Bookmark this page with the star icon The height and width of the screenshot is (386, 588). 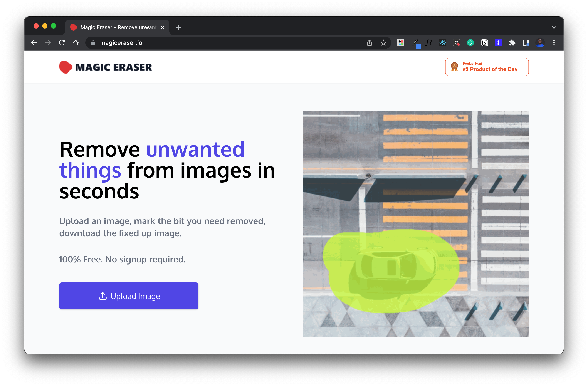[383, 43]
